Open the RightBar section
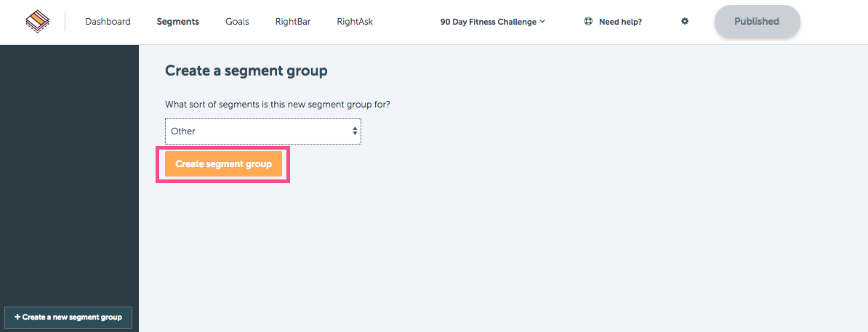The image size is (868, 332). [x=293, y=22]
